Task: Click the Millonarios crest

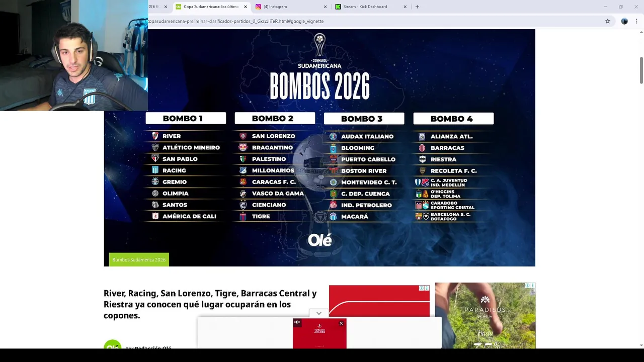Action: click(243, 170)
